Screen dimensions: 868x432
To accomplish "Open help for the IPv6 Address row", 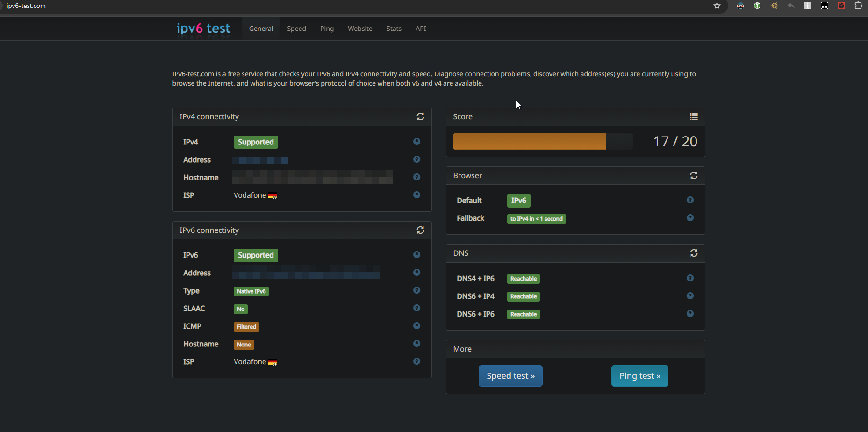I will [416, 273].
